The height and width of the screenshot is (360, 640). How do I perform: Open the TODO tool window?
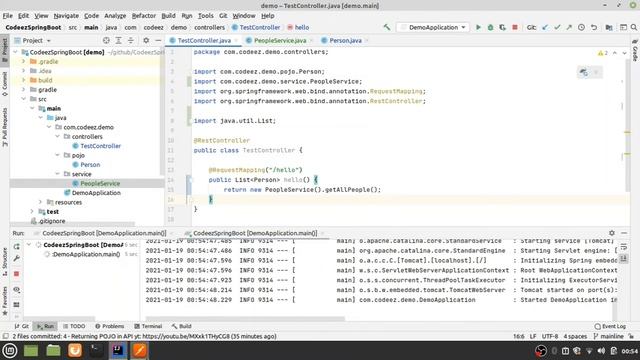(x=74, y=326)
